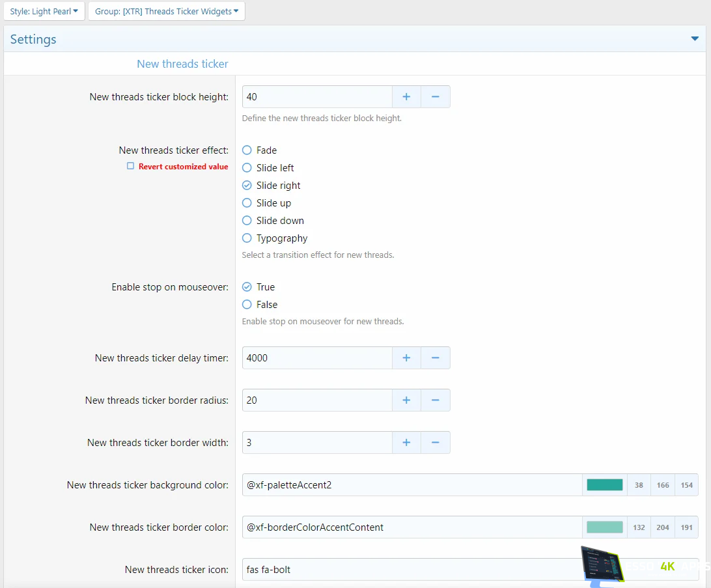Click the ticker border color swatch

604,527
